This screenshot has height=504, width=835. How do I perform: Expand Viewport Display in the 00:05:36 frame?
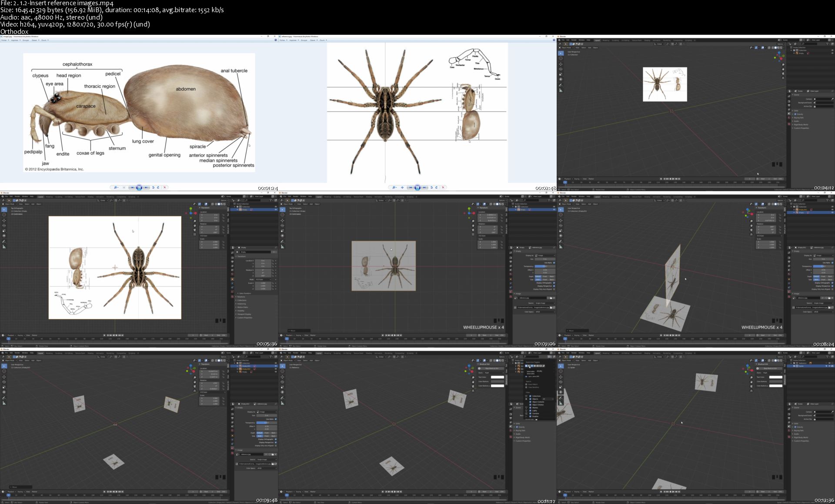[x=244, y=314]
